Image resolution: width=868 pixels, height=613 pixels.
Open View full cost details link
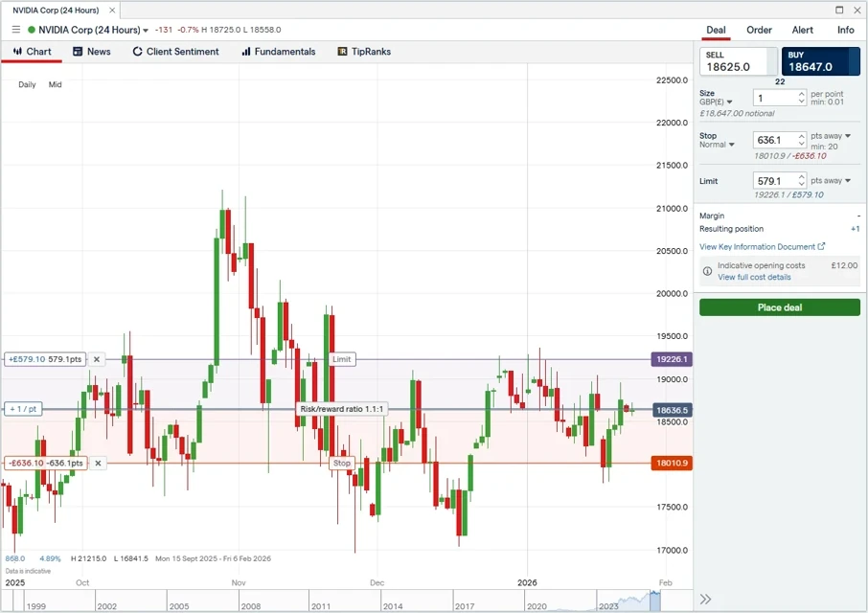click(754, 277)
